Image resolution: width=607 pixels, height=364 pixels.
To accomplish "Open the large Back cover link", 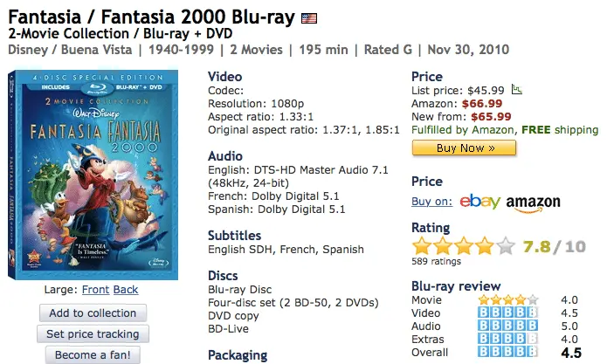I will click(x=126, y=290).
